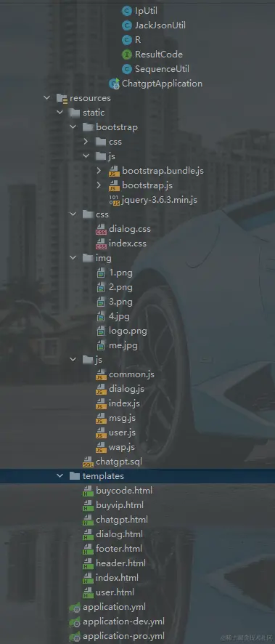Click the jquery-3.6.3.min.js file icon

(x=114, y=200)
